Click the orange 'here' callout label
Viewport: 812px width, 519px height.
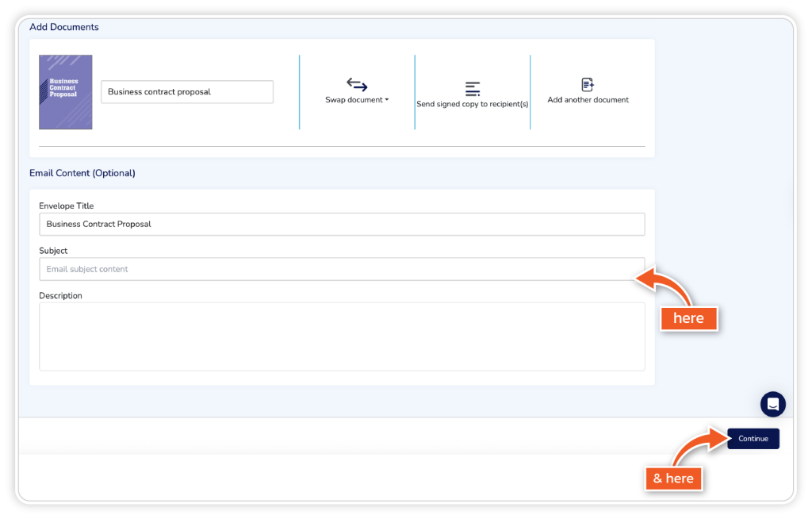[x=688, y=318]
